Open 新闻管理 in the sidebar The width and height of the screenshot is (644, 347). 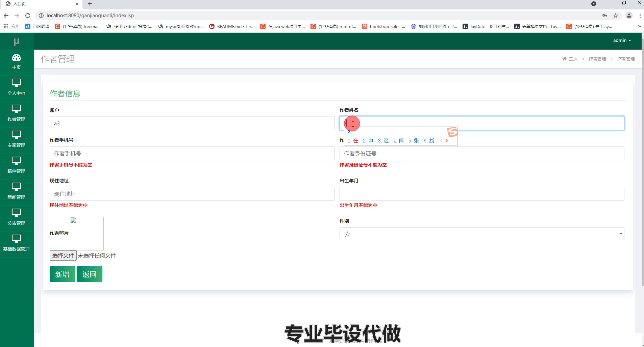pyautogui.click(x=16, y=192)
